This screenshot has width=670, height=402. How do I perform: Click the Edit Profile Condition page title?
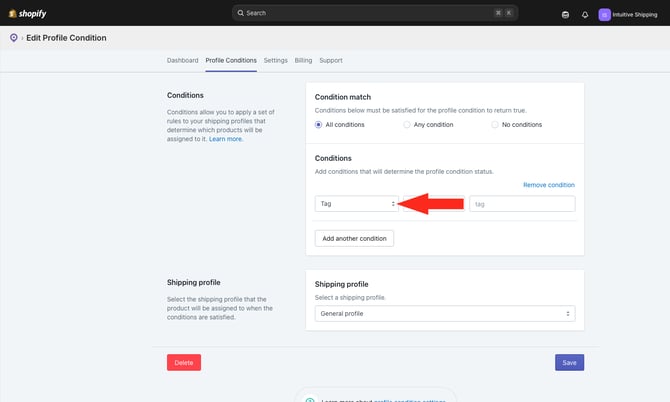pyautogui.click(x=66, y=38)
